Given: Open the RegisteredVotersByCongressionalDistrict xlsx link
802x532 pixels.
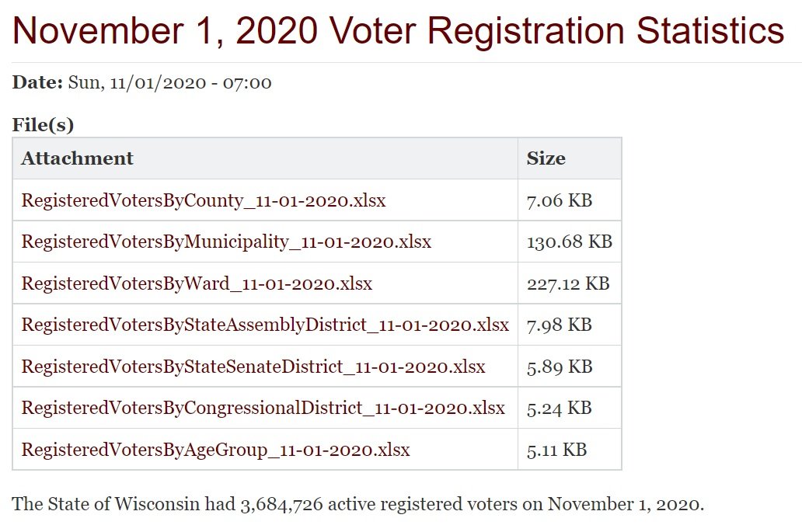Looking at the screenshot, I should pos(263,408).
